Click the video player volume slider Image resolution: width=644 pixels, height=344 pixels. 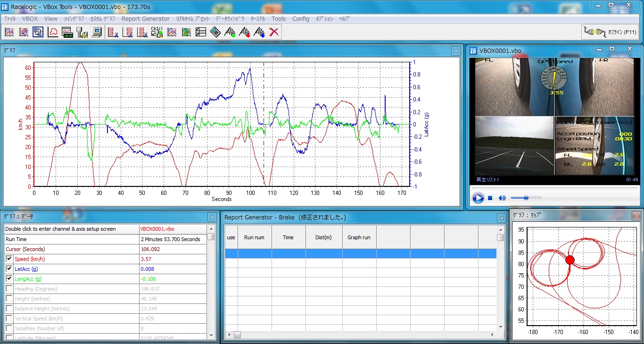[526, 198]
